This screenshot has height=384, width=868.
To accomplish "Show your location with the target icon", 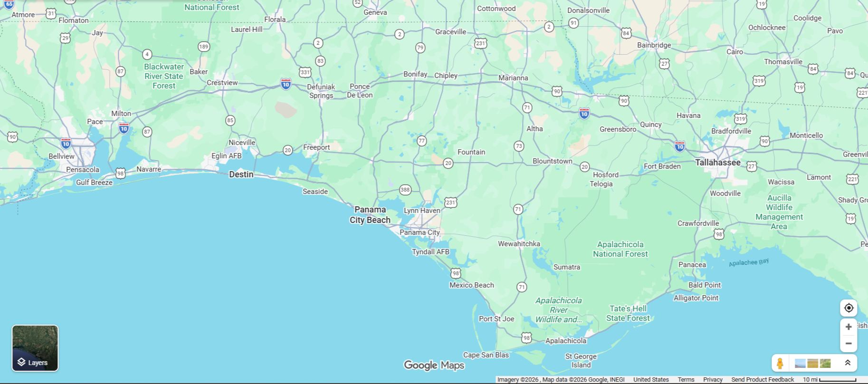I will click(849, 308).
